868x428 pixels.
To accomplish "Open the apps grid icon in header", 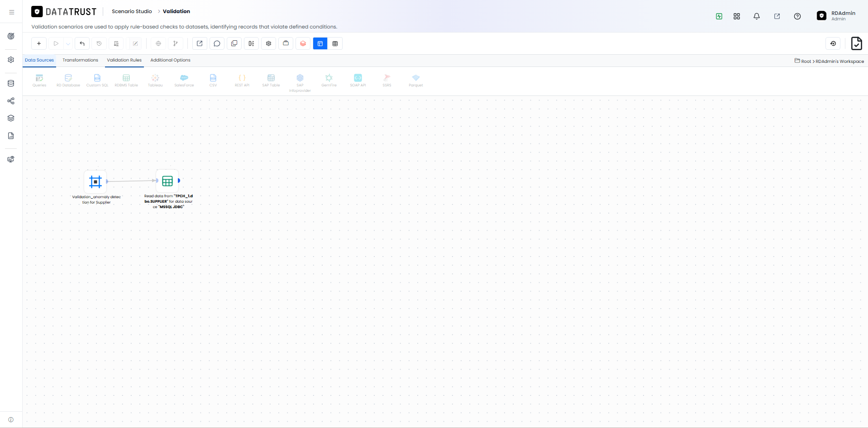I will (737, 16).
